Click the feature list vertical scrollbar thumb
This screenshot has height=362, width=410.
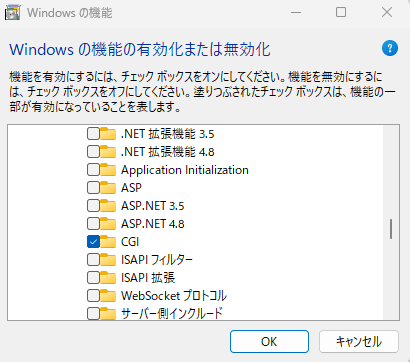click(x=391, y=229)
